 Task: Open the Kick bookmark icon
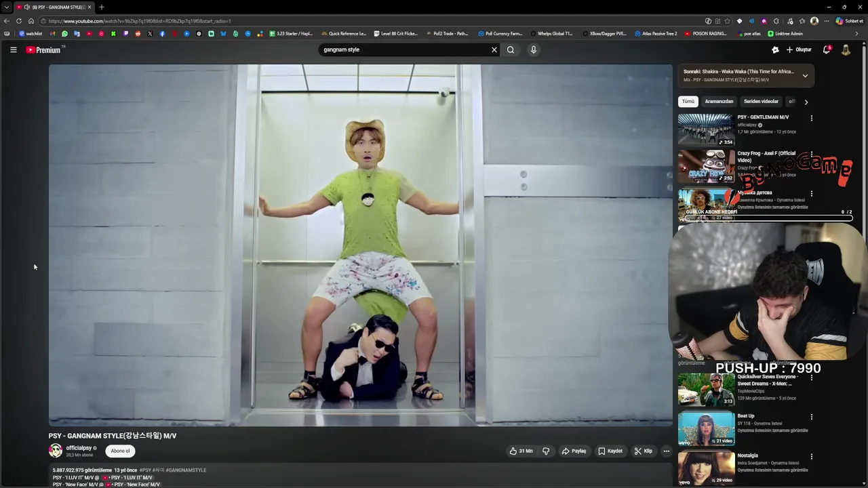[113, 33]
